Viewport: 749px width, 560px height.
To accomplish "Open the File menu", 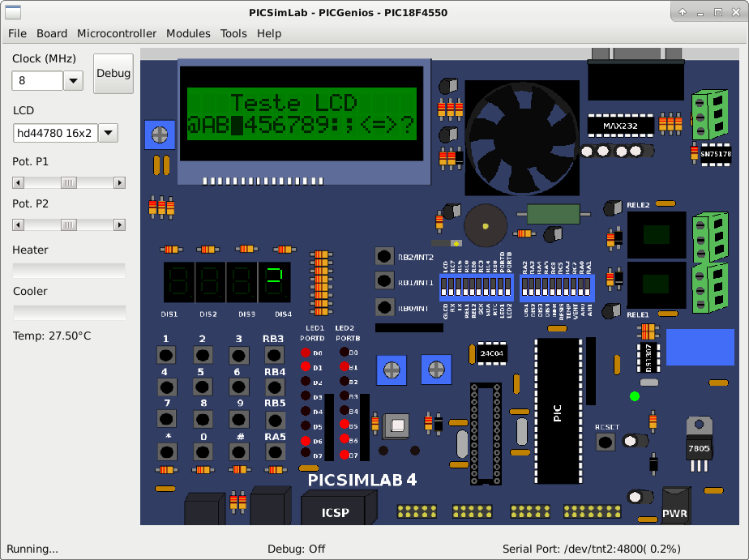I will coord(17,33).
